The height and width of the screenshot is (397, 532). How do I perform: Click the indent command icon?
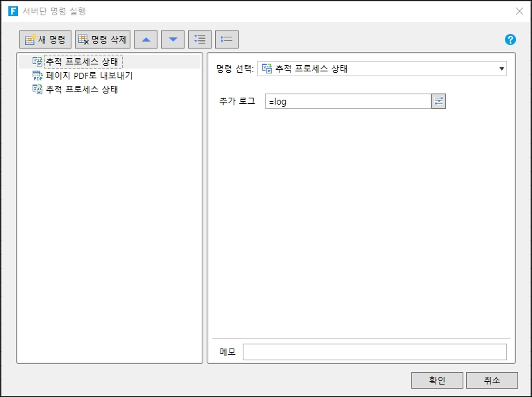tap(200, 39)
